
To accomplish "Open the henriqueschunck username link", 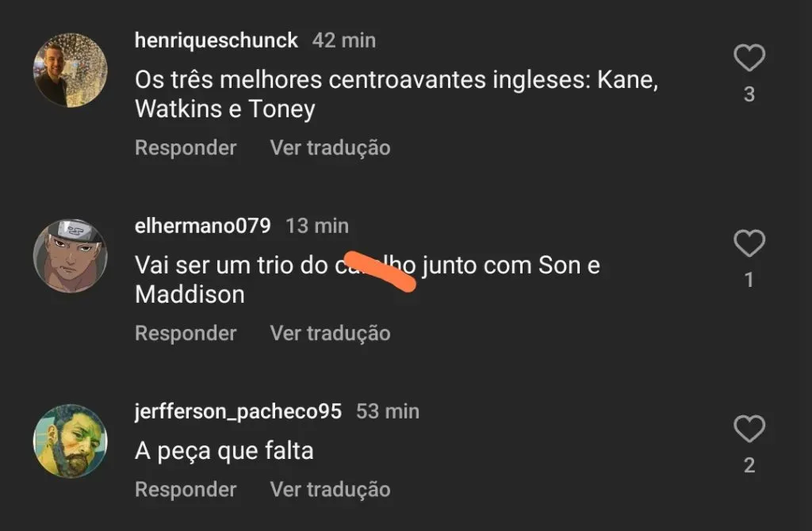I will coord(216,40).
